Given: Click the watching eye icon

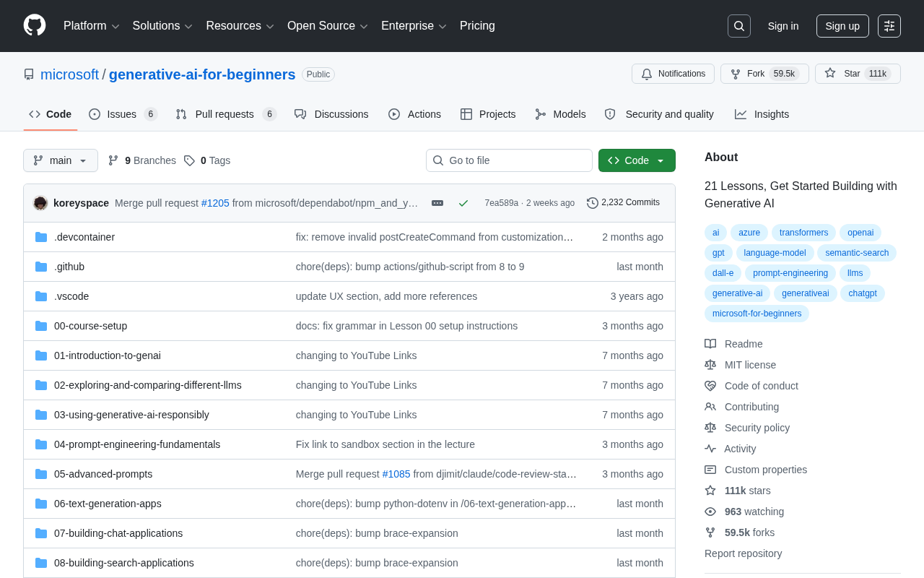Looking at the screenshot, I should point(710,512).
